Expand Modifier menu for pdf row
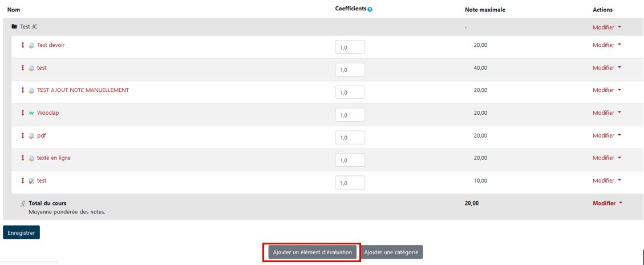Screen dimensions: 644x265 [606, 136]
